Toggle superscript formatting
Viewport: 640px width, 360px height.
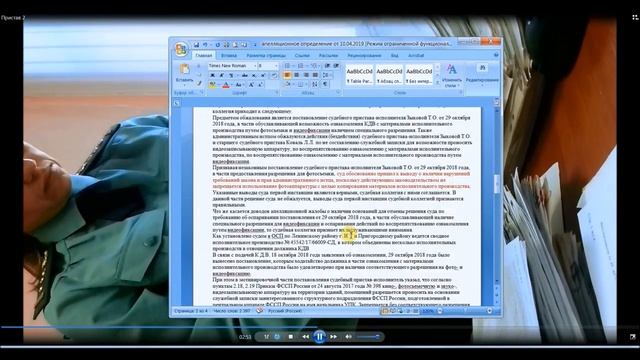263,75
